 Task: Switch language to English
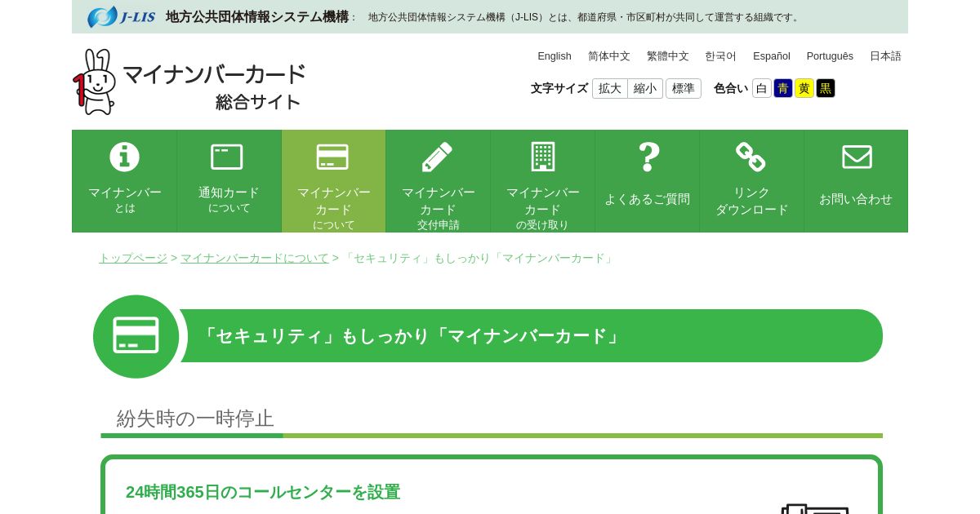click(555, 56)
